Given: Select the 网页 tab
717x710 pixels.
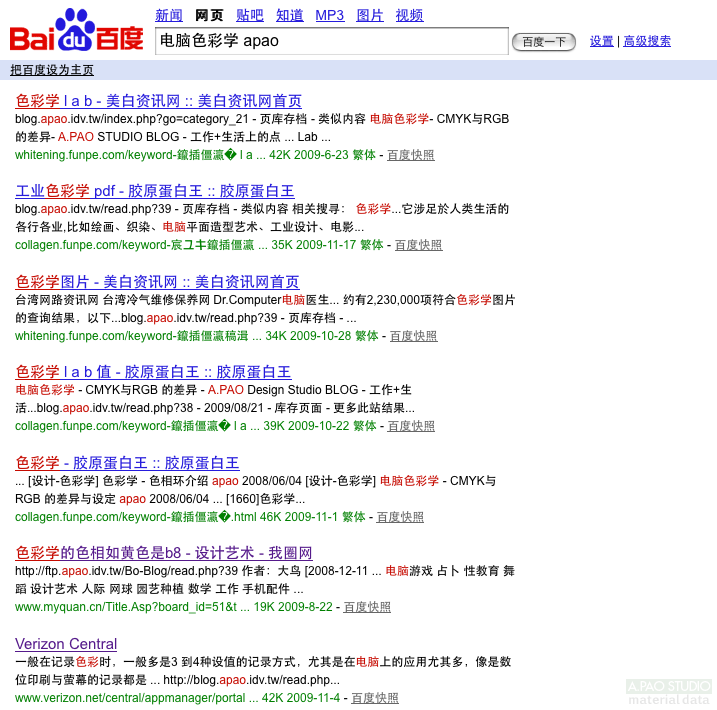Looking at the screenshot, I should pos(209,16).
